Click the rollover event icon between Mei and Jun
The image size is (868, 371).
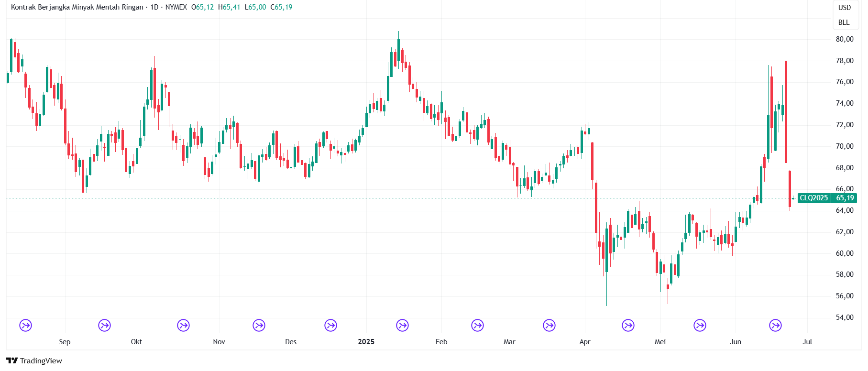[700, 326]
